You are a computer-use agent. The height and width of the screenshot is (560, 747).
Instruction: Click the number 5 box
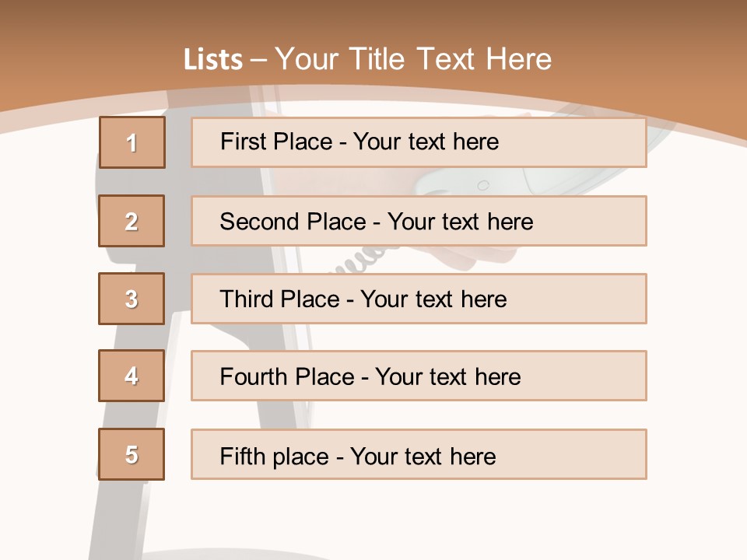[x=132, y=454]
